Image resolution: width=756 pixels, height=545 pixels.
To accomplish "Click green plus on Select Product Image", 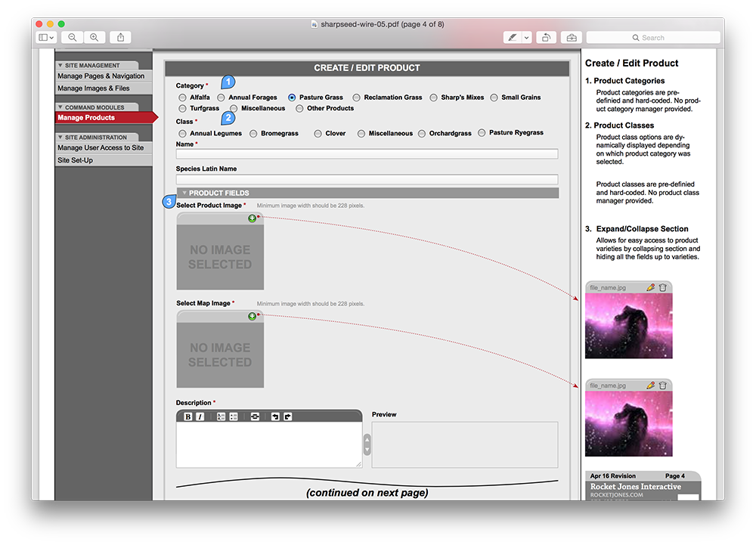I will [253, 218].
